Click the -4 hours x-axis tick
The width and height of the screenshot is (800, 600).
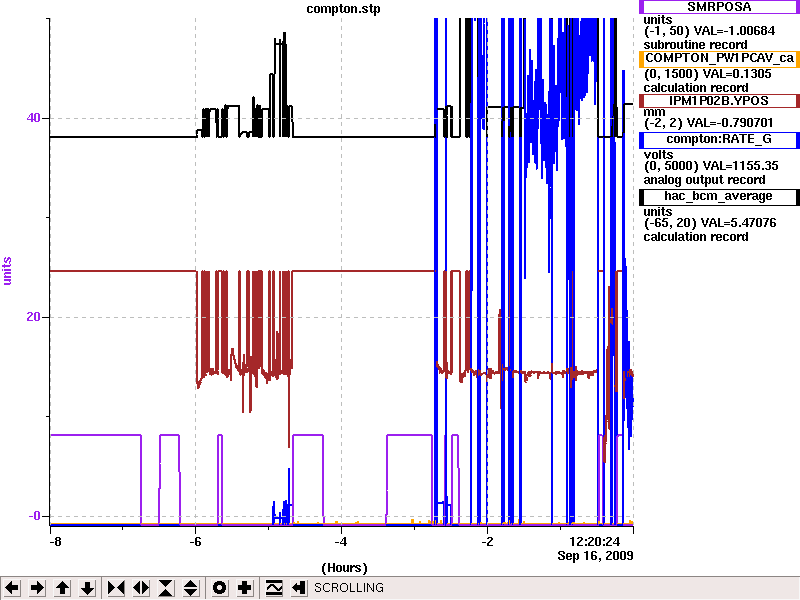click(x=341, y=542)
